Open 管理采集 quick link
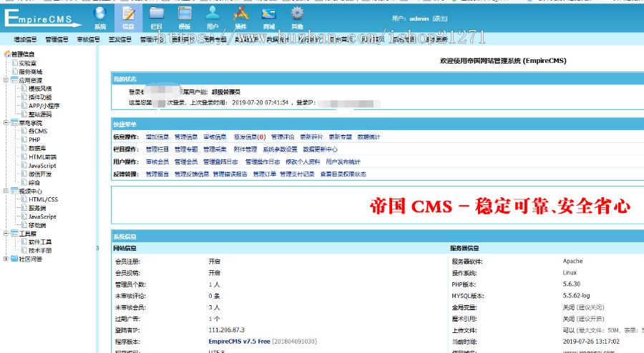This screenshot has height=353, width=644. point(215,149)
